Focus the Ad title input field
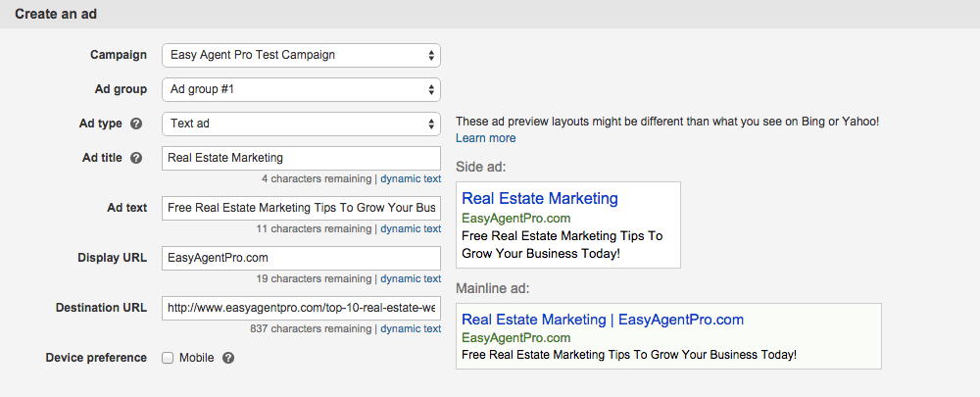The image size is (980, 397). pyautogui.click(x=301, y=158)
